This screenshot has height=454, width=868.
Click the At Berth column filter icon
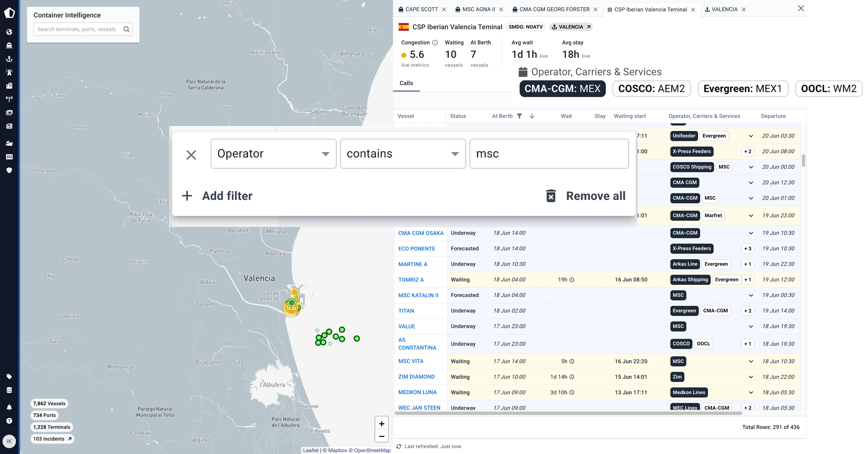coord(520,116)
